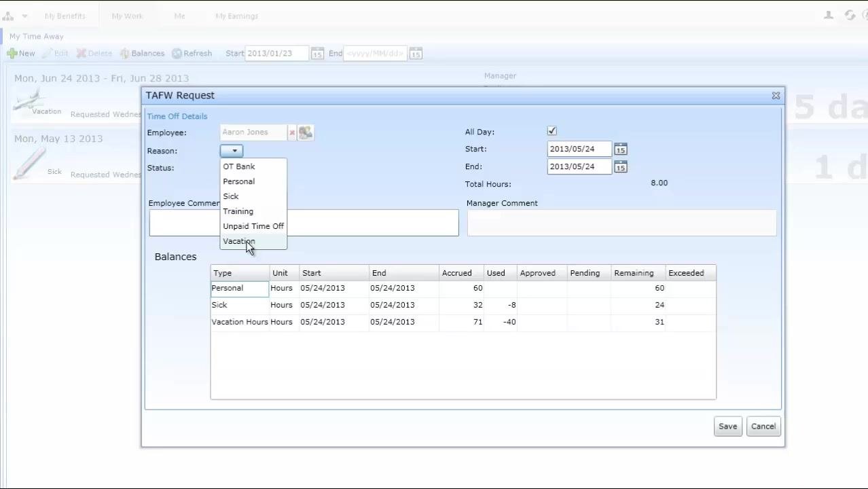868x489 pixels.
Task: Untick the All Day checkbox
Action: point(551,131)
